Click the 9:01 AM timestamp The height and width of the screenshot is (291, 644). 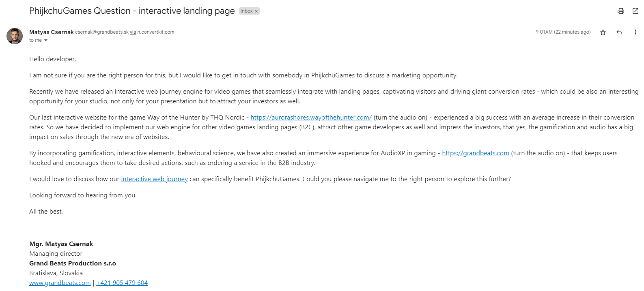(x=563, y=32)
